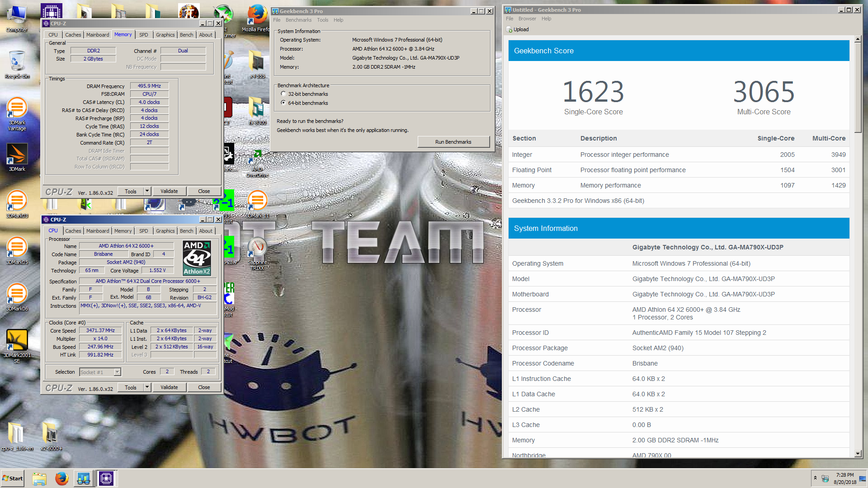
Task: Launch Mozilla Firefox desktop shortcut
Action: point(257,18)
